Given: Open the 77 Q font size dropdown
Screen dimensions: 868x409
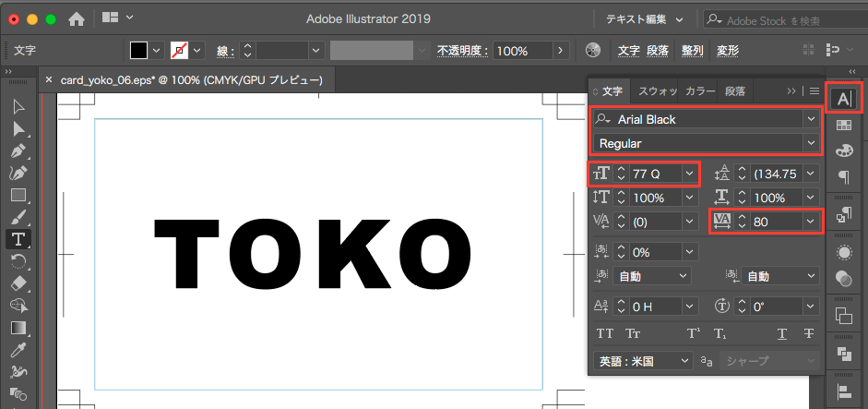Looking at the screenshot, I should 689,174.
